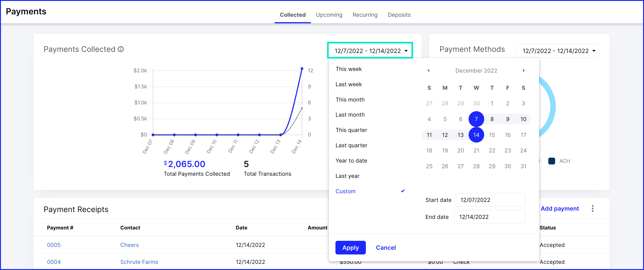Pick the Last quarter preset
This screenshot has width=644, height=270.
tap(351, 145)
